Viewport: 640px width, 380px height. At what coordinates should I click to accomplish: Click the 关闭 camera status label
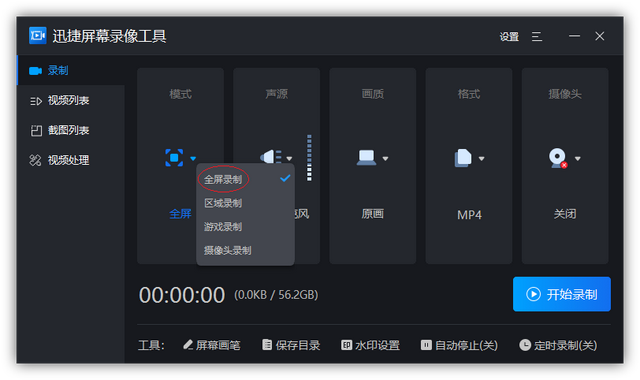tap(565, 213)
